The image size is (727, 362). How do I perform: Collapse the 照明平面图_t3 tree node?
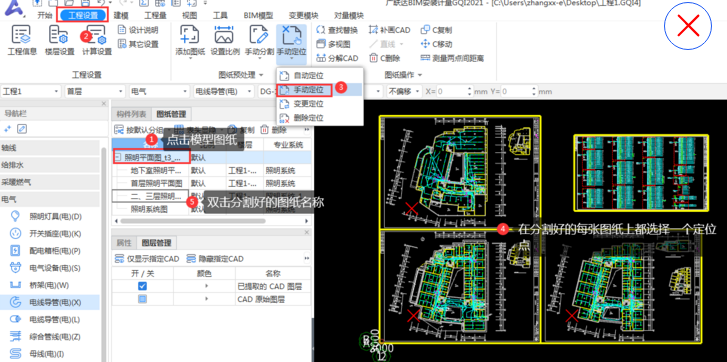pyautogui.click(x=118, y=158)
